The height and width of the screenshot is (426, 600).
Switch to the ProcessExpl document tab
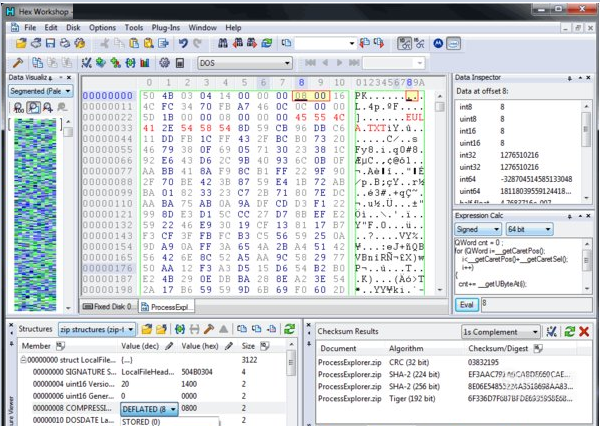coord(167,307)
